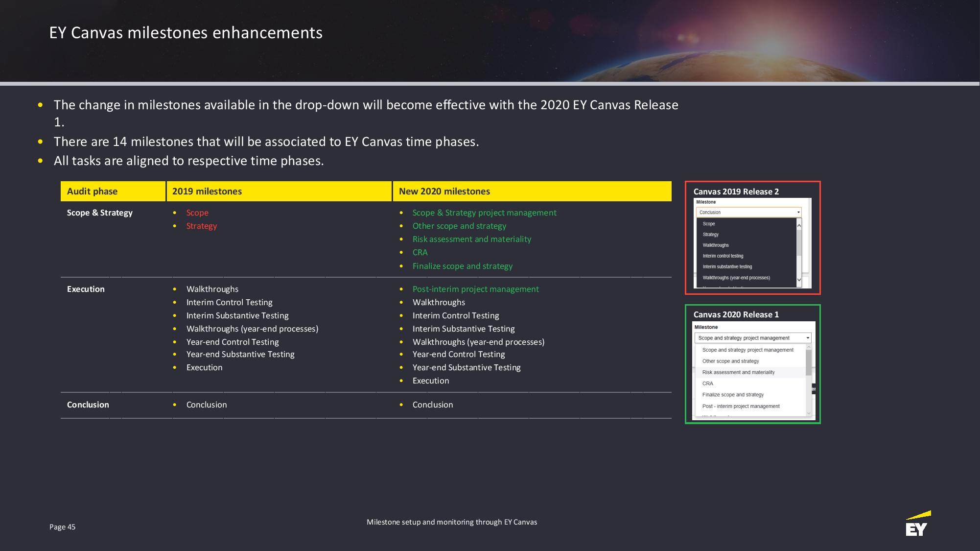Click scroll-down arrow of the 2019 dropdown list
The width and height of the screenshot is (980, 551).
click(799, 280)
